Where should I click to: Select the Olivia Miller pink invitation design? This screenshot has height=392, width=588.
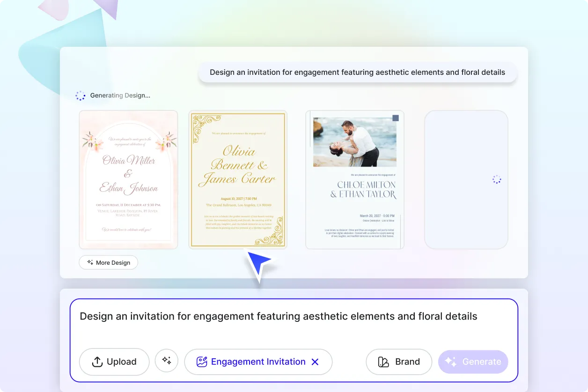[128, 179]
